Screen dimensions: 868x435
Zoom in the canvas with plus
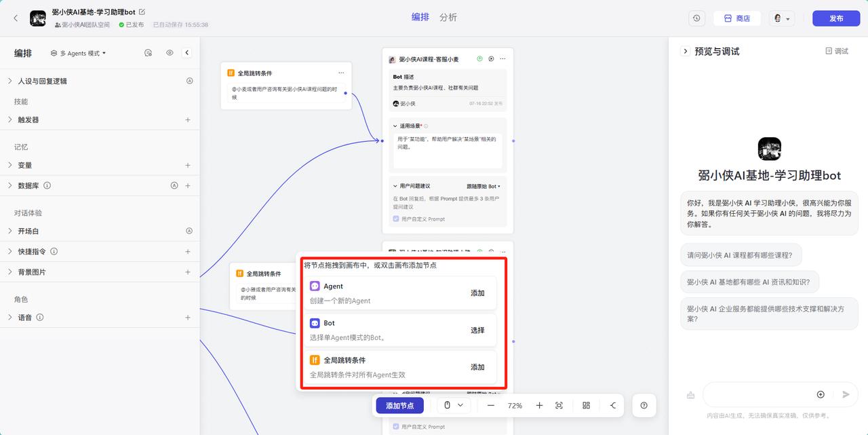tap(539, 405)
